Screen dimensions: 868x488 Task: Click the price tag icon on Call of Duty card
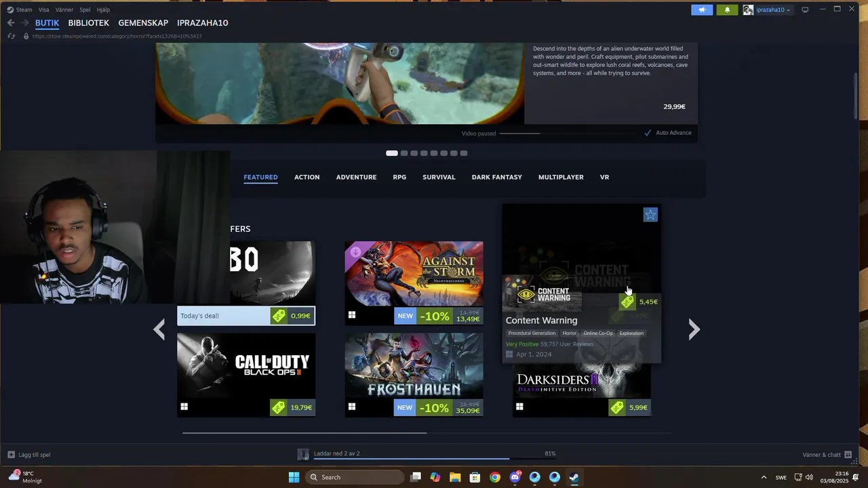coord(279,407)
